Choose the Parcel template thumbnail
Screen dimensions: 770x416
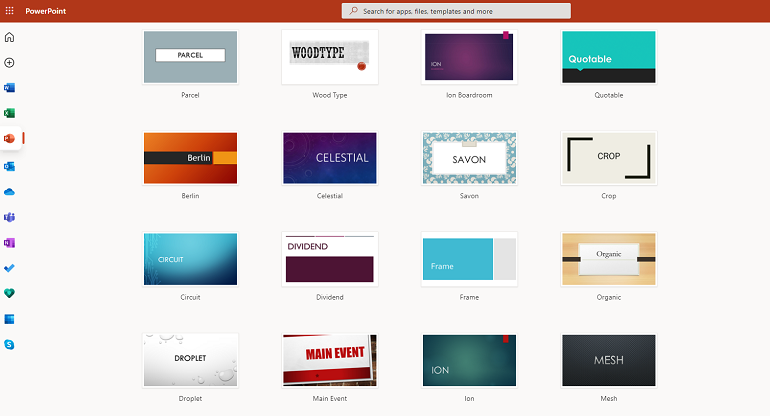(191, 57)
